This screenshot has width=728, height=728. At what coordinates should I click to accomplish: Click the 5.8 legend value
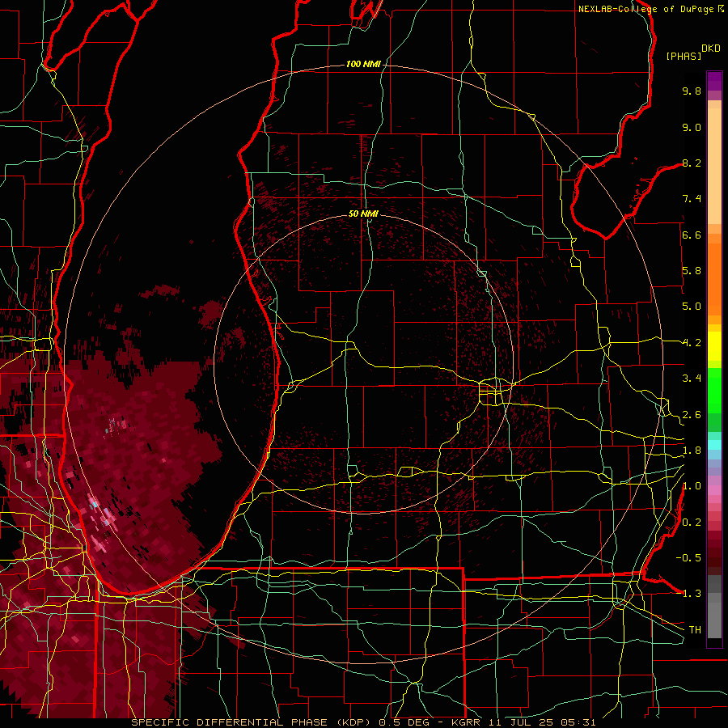(x=692, y=271)
